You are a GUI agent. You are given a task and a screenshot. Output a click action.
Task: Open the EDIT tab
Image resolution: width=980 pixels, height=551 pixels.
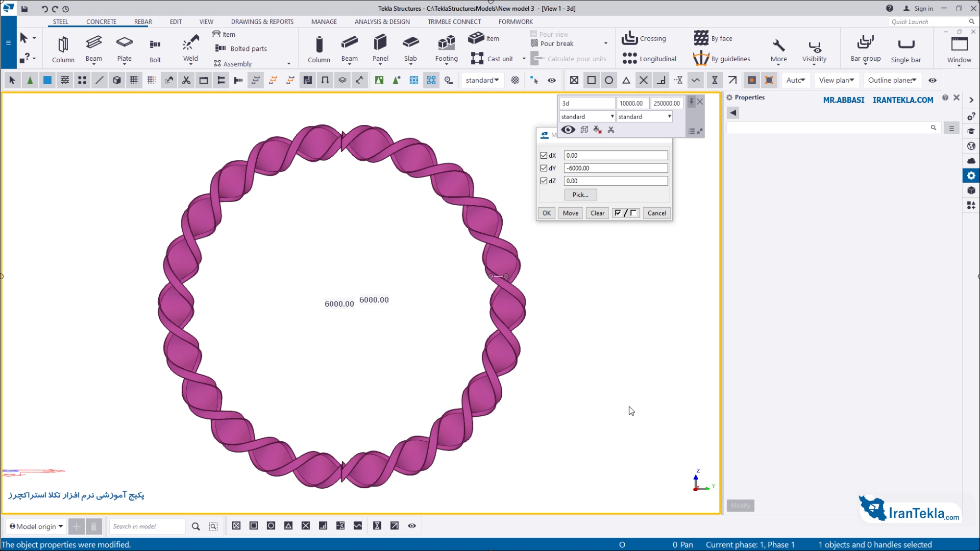[x=176, y=22]
